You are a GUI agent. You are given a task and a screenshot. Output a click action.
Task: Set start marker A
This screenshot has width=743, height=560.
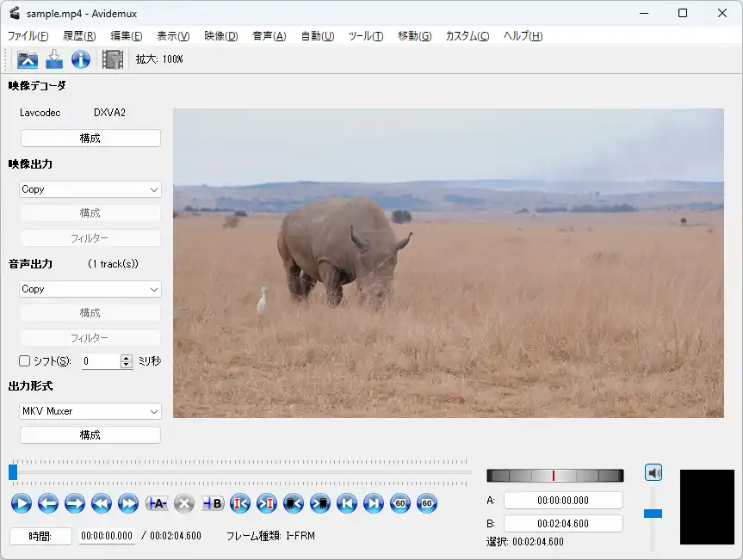(158, 504)
